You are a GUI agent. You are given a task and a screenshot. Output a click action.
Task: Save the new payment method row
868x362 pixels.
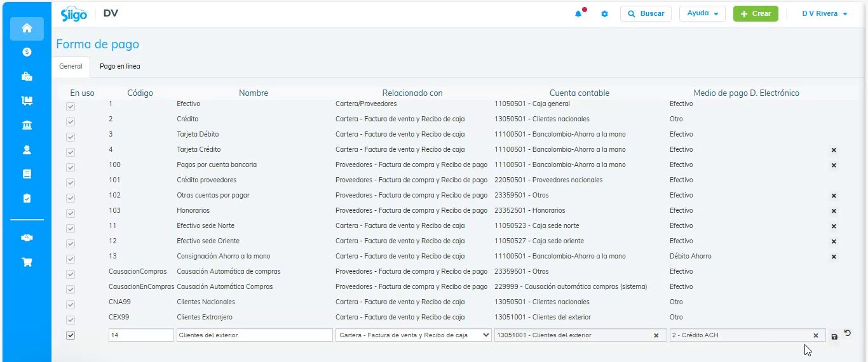point(834,336)
